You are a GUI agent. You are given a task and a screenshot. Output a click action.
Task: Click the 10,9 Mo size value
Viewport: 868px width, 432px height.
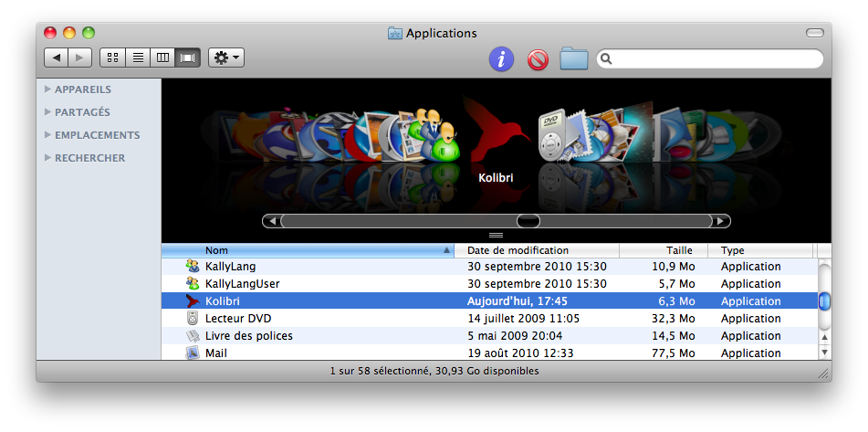pyautogui.click(x=673, y=267)
